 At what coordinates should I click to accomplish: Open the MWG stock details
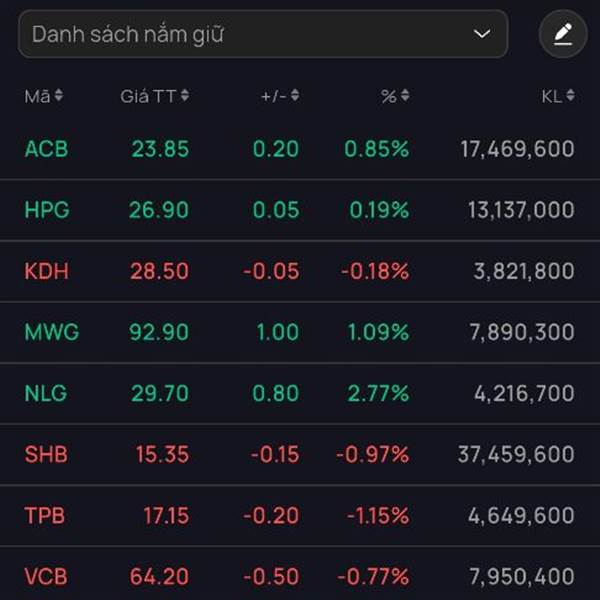52,332
